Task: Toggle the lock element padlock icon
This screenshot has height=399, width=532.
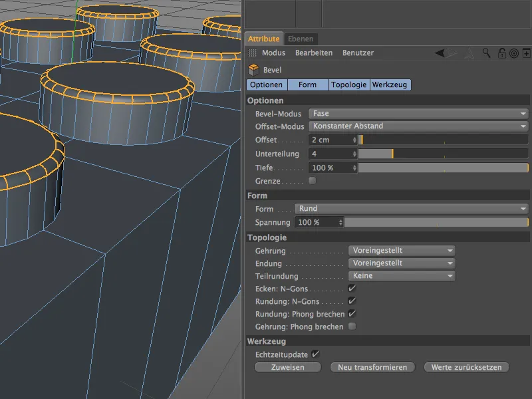Action: 502,53
